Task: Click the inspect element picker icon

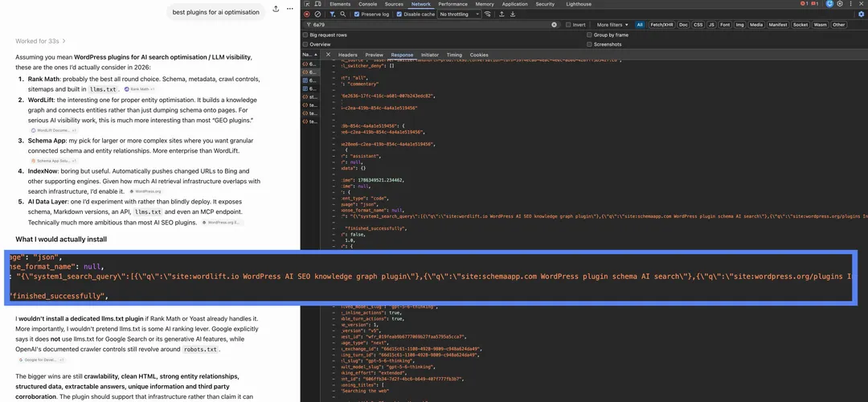Action: [307, 4]
